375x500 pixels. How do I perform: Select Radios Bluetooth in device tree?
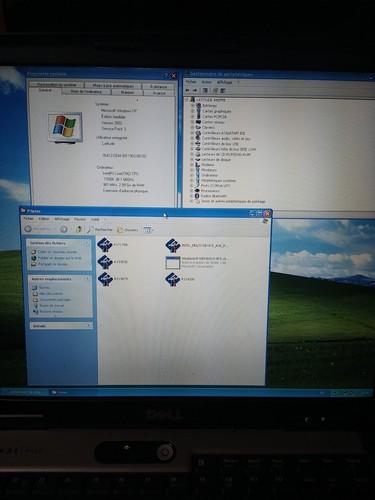tap(213, 196)
